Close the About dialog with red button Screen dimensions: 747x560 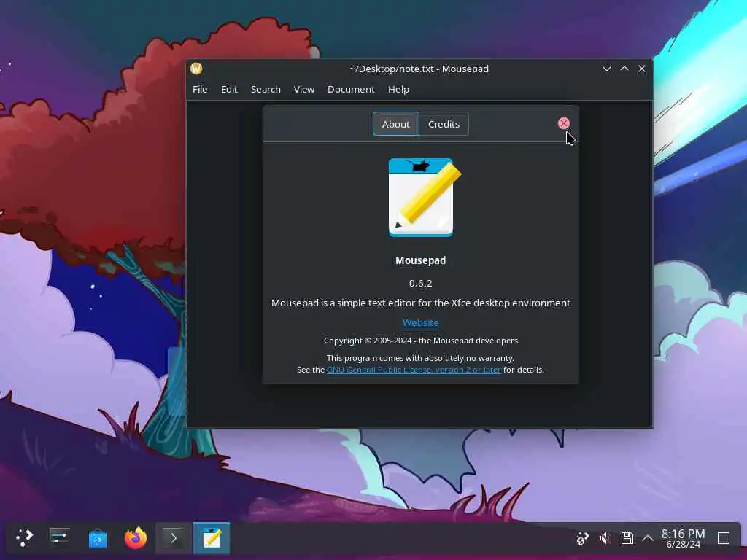point(564,123)
